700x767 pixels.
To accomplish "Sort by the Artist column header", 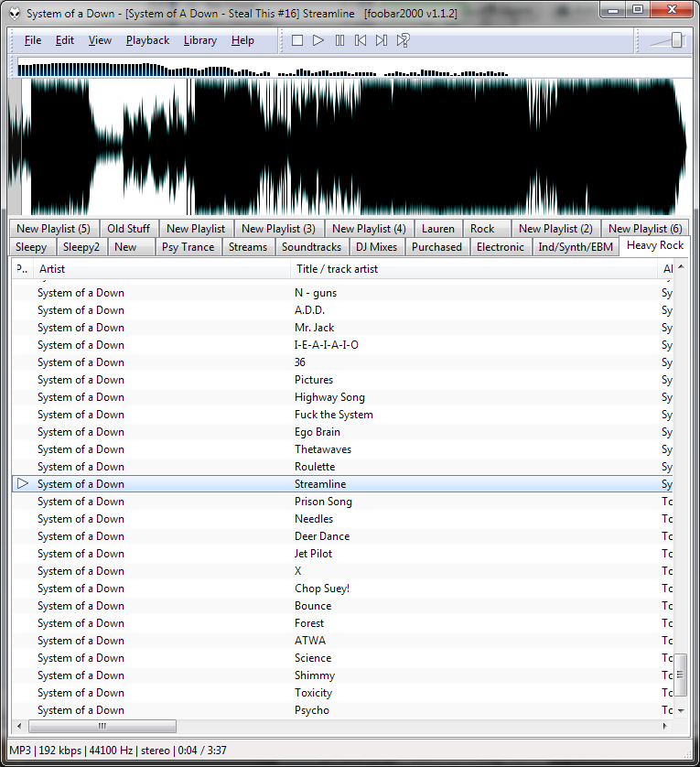I will click(x=162, y=269).
